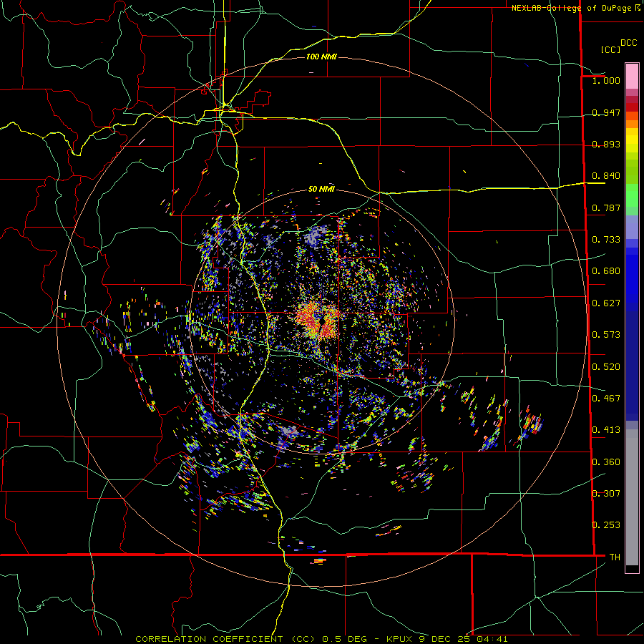This screenshot has width=644, height=644.
Task: Click the gray echo patch south of radar
Action: (288, 432)
